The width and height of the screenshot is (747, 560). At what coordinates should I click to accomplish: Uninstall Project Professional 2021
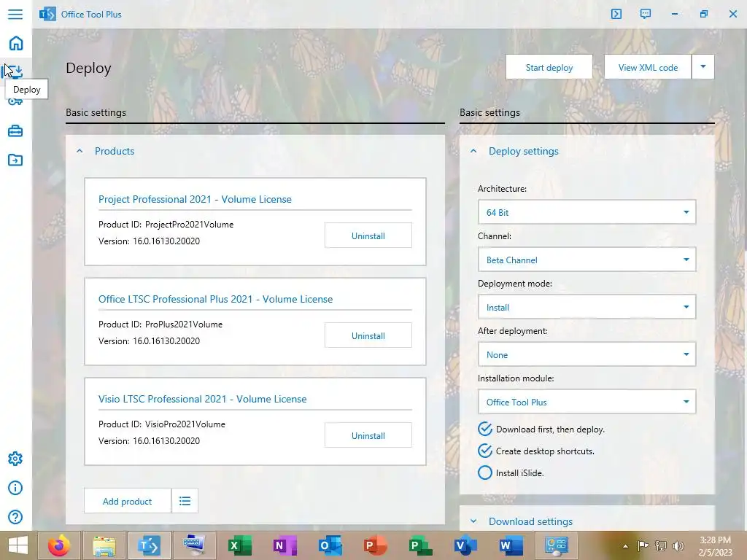(368, 236)
